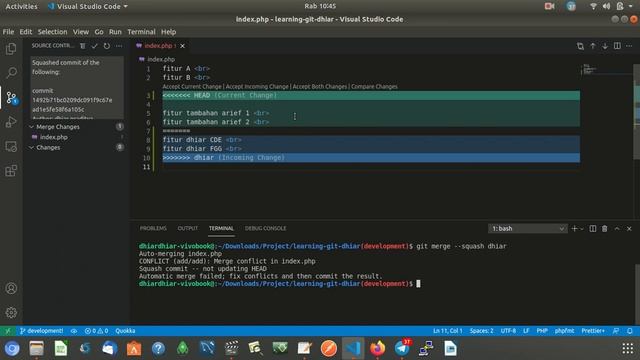This screenshot has height=360, width=640.
Task: Open Source Control more actions ellipsis
Action: (x=119, y=46)
